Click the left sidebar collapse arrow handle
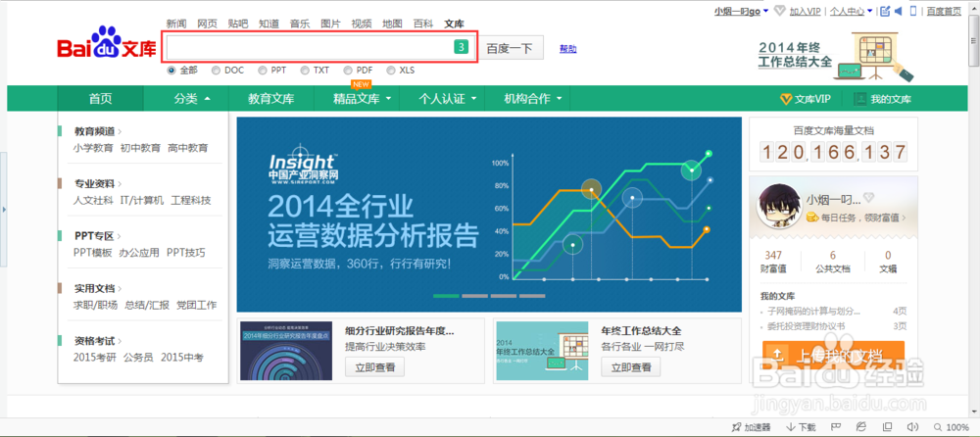The image size is (980, 437). [4, 209]
